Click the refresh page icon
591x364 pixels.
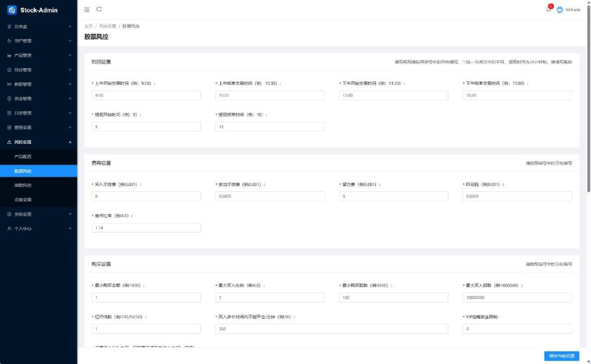point(99,10)
